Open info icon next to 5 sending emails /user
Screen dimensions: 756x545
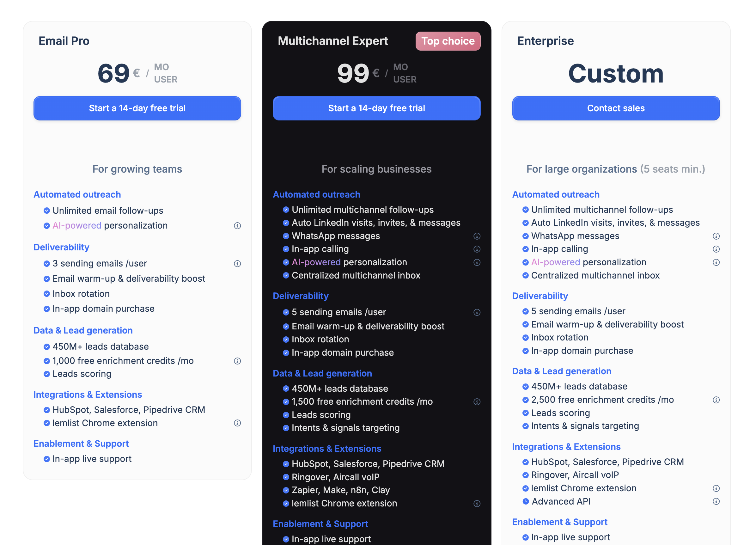(x=477, y=312)
